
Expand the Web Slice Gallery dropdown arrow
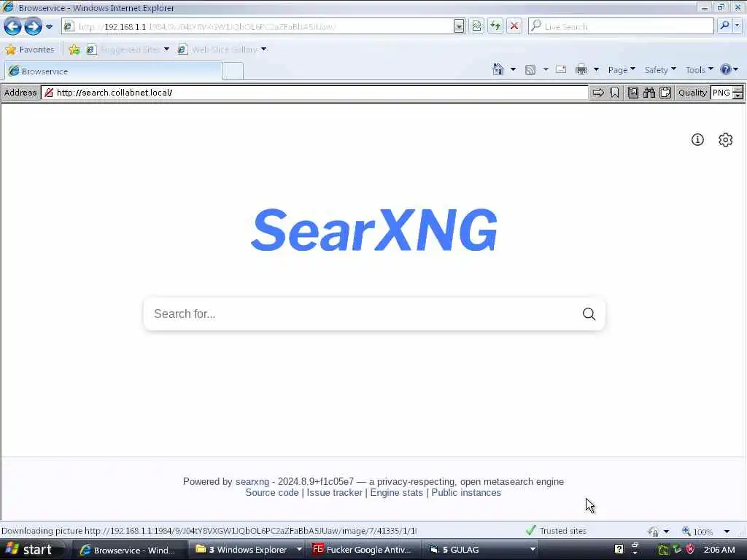pyautogui.click(x=263, y=50)
